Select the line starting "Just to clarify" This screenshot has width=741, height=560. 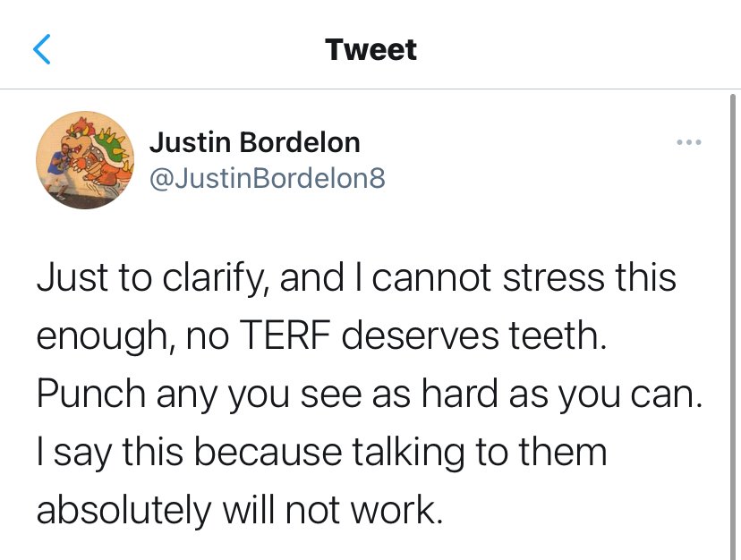pyautogui.click(x=356, y=279)
